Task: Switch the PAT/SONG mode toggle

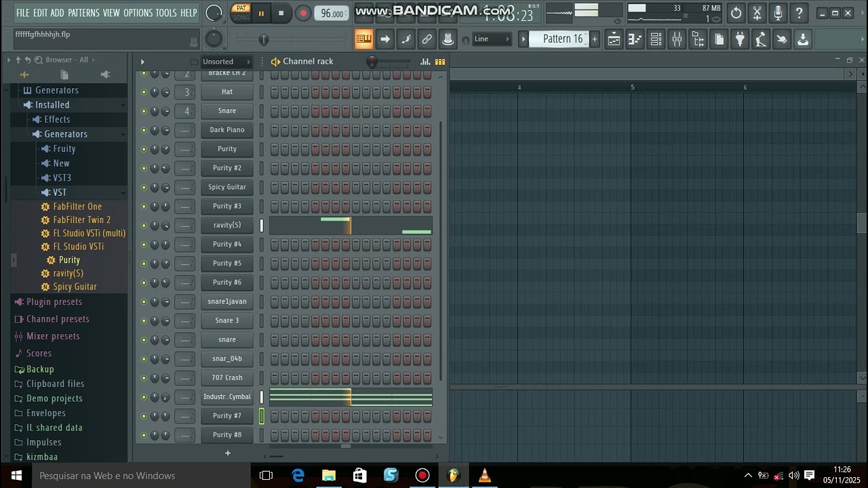Action: (241, 13)
